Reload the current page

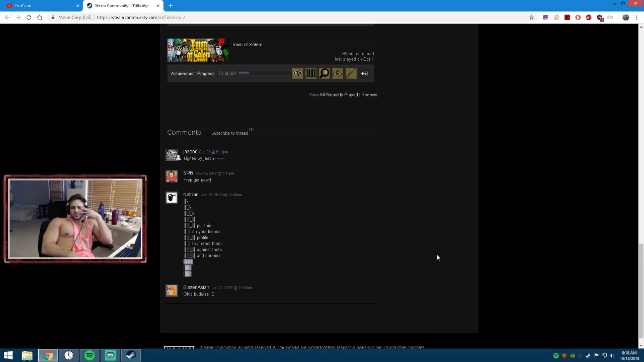[29, 17]
